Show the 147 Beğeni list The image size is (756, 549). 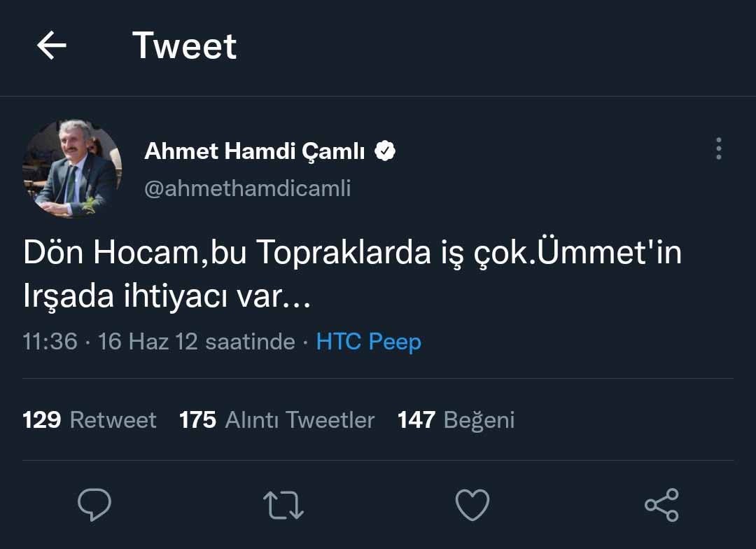coord(456,419)
